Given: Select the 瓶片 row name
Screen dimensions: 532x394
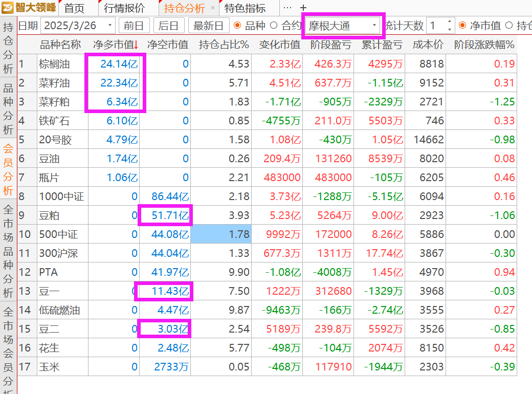Looking at the screenshot, I should (49, 178).
